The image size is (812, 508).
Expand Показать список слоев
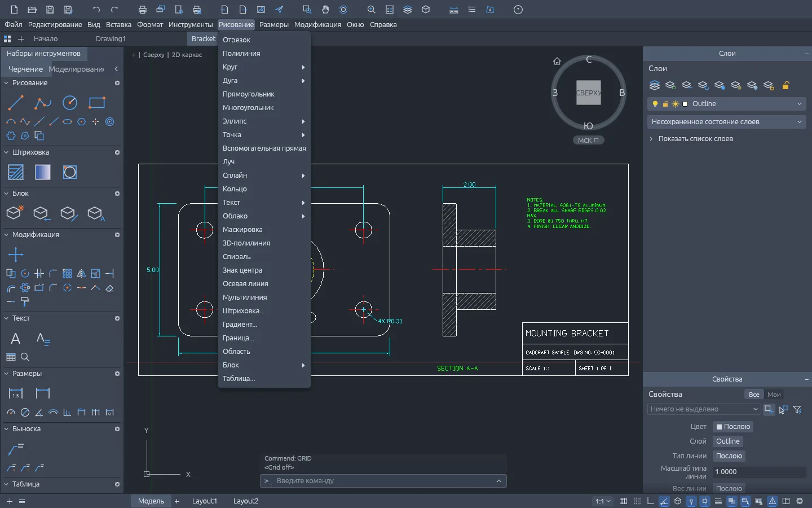pyautogui.click(x=691, y=139)
